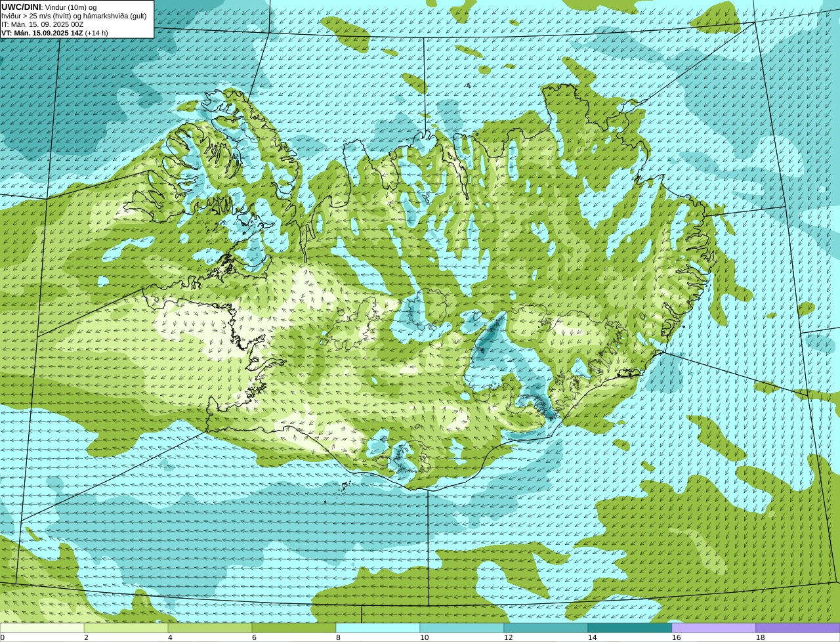Click the 'IT: Mán. 15. 09. 2025 00Z' line
Viewport: 840px width, 642px height.
[x=43, y=24]
